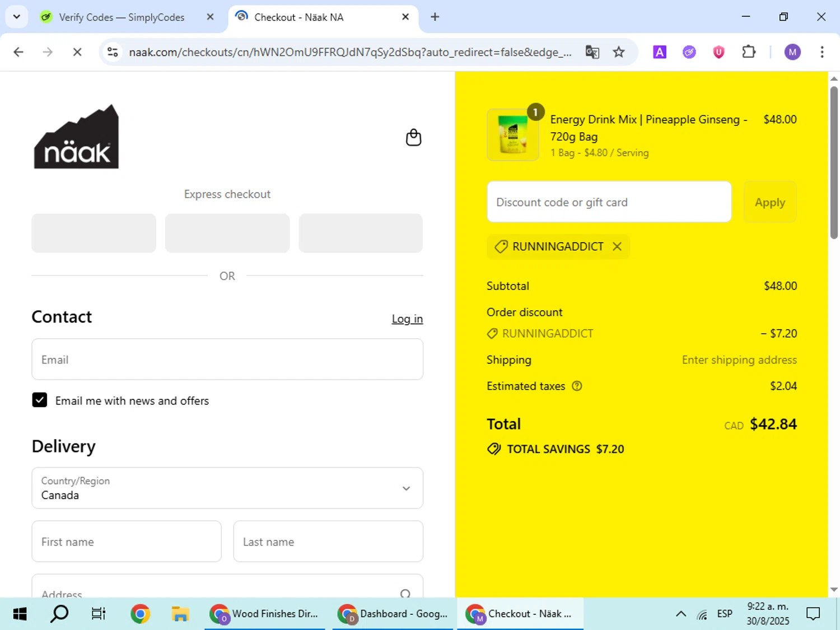Open File Explorer from the taskbar
The image size is (840, 630).
[180, 614]
